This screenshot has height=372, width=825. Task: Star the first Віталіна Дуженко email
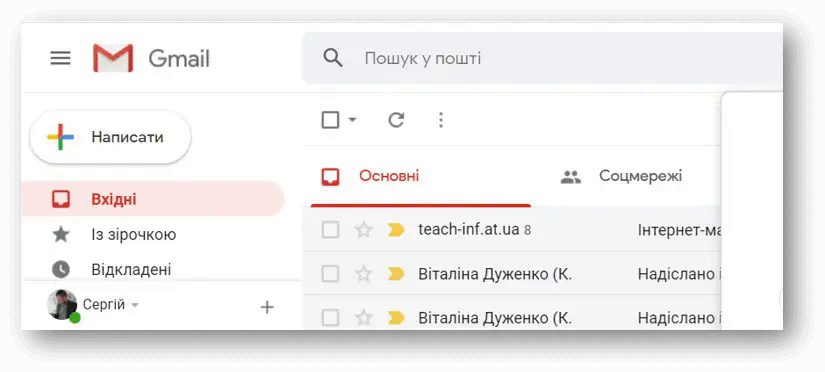(x=364, y=274)
